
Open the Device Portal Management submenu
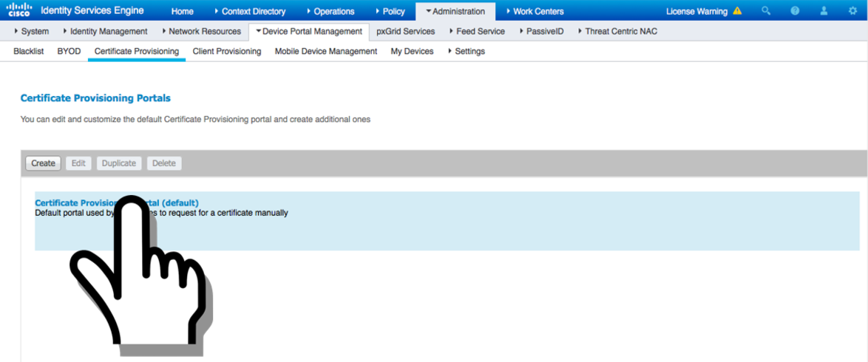point(309,32)
